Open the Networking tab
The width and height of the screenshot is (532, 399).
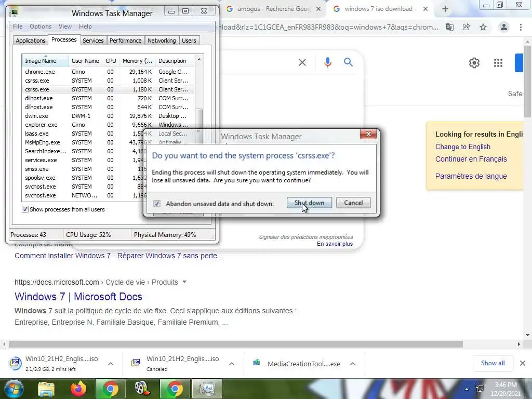click(162, 41)
